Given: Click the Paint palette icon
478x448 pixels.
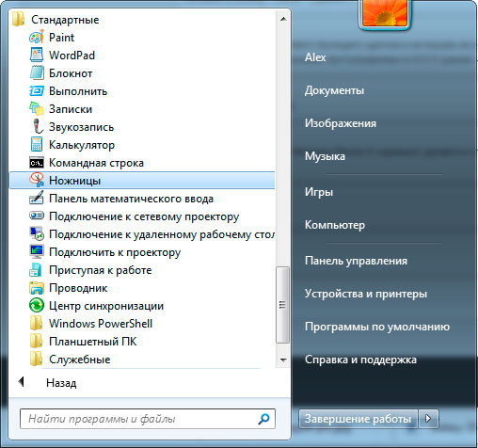Looking at the screenshot, I should coord(37,38).
